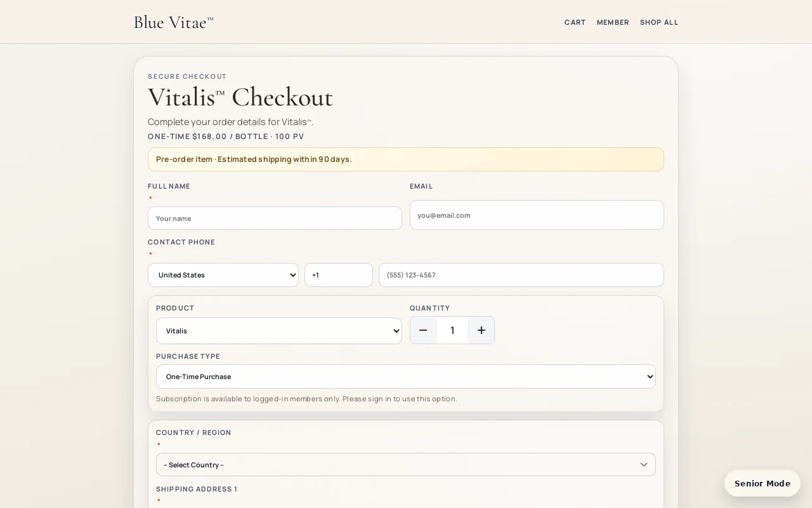Expand the Select Country dropdown
The width and height of the screenshot is (812, 508).
pyautogui.click(x=406, y=464)
